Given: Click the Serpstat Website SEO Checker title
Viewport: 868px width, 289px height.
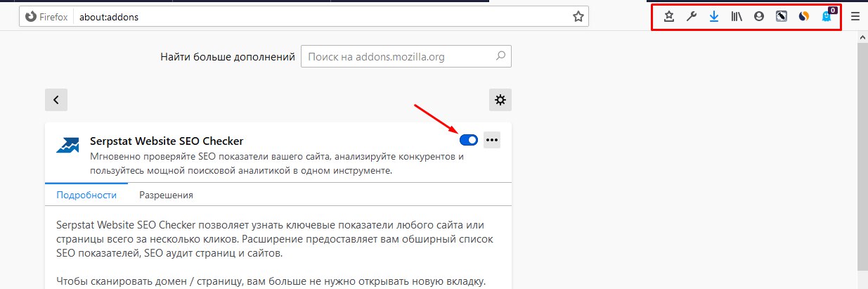Looking at the screenshot, I should pyautogui.click(x=167, y=141).
